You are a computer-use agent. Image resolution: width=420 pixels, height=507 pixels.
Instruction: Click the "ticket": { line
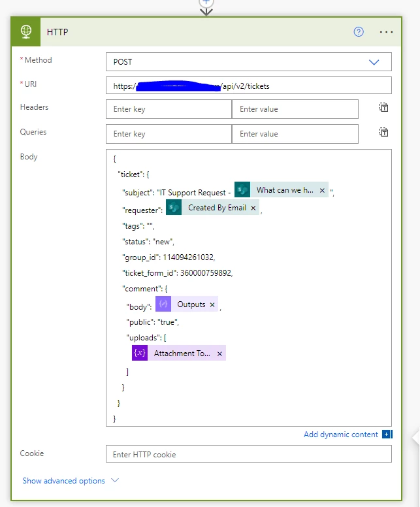coord(133,174)
